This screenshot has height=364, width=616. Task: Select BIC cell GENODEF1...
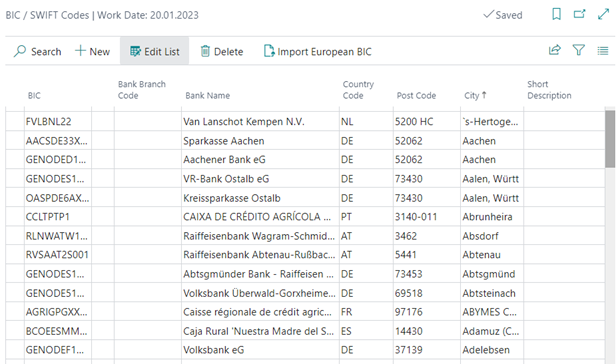click(58, 350)
